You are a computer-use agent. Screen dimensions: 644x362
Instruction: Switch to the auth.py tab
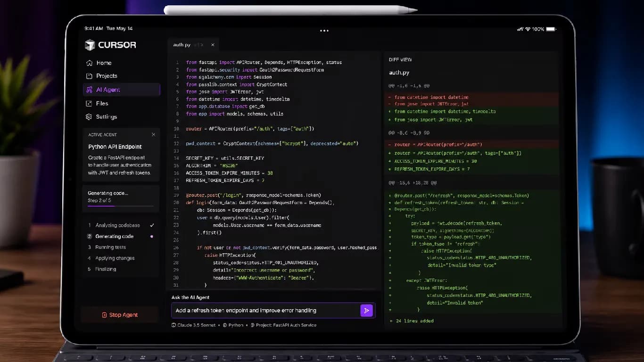(182, 45)
